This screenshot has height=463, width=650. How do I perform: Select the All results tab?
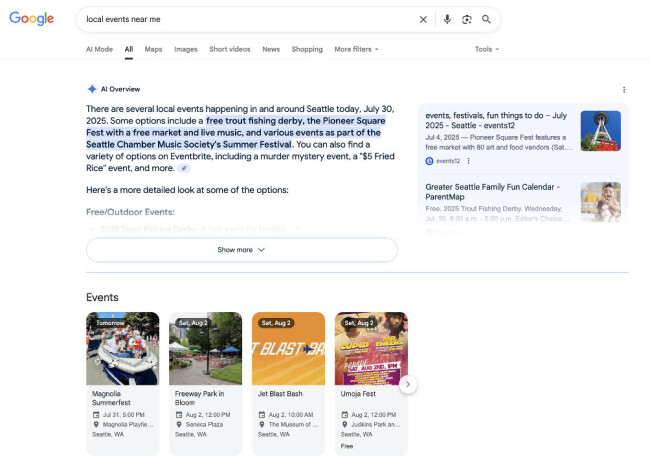click(129, 49)
